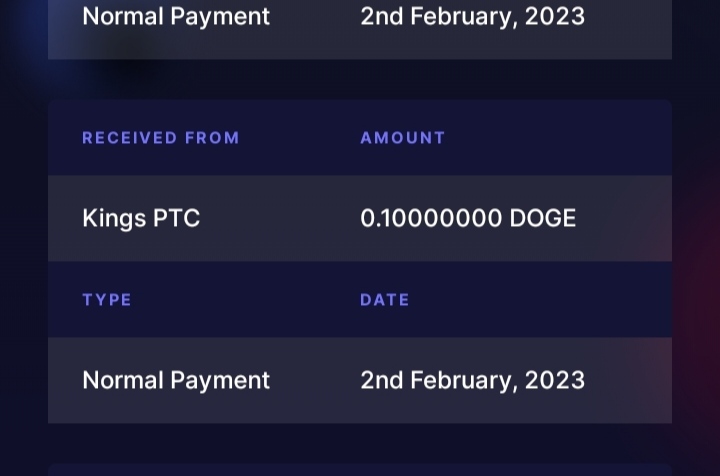Click the word Normal under TYPE heading

tap(123, 380)
